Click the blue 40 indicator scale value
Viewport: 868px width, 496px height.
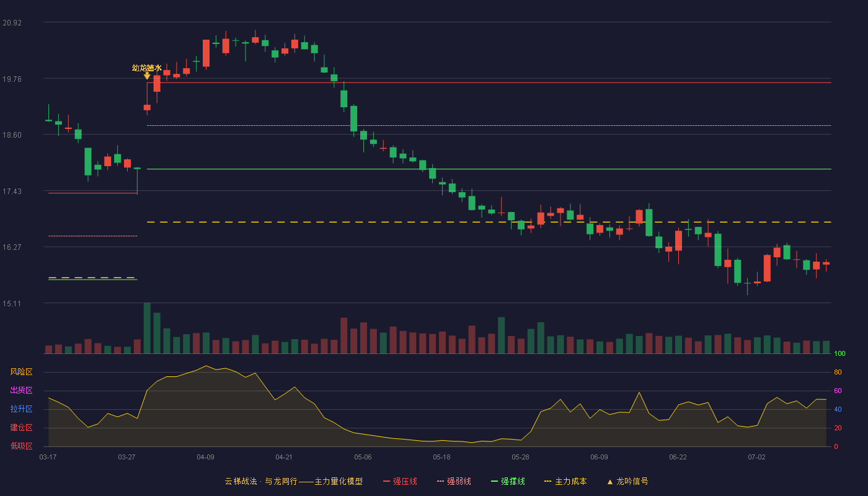[838, 409]
